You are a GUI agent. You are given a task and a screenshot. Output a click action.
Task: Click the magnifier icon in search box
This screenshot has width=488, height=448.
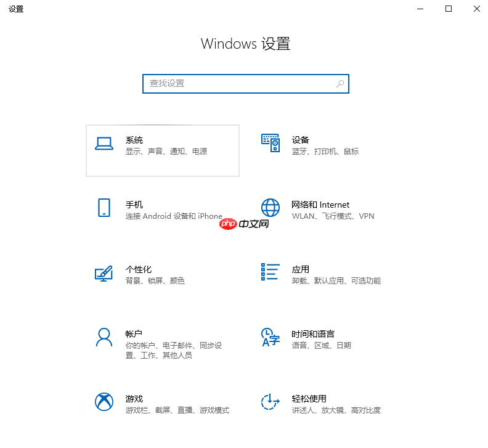pos(340,83)
